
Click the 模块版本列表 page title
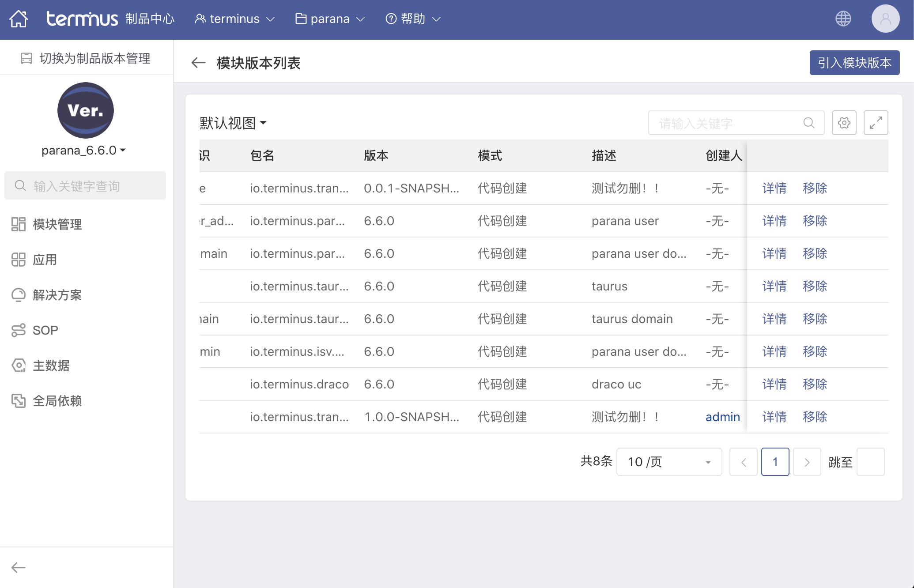pos(259,63)
